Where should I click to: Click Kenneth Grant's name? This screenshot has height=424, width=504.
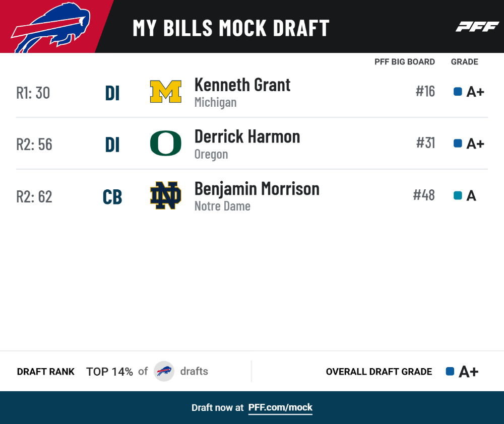pyautogui.click(x=242, y=85)
